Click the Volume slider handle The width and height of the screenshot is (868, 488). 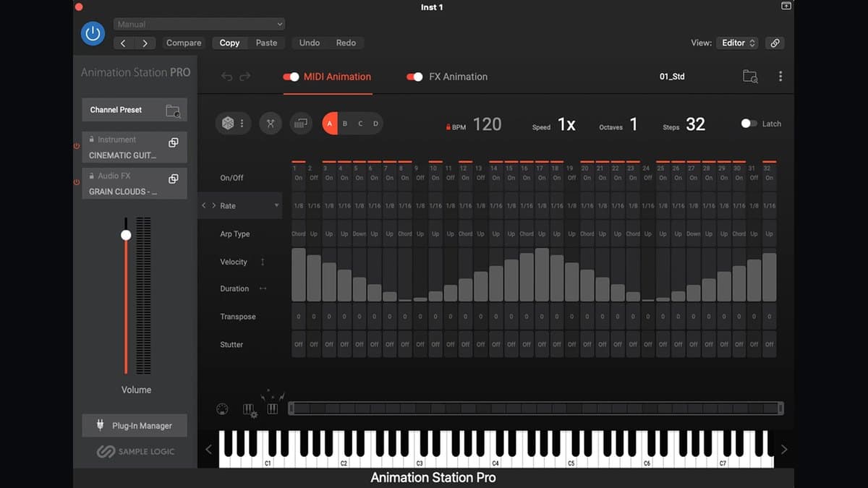(x=126, y=235)
